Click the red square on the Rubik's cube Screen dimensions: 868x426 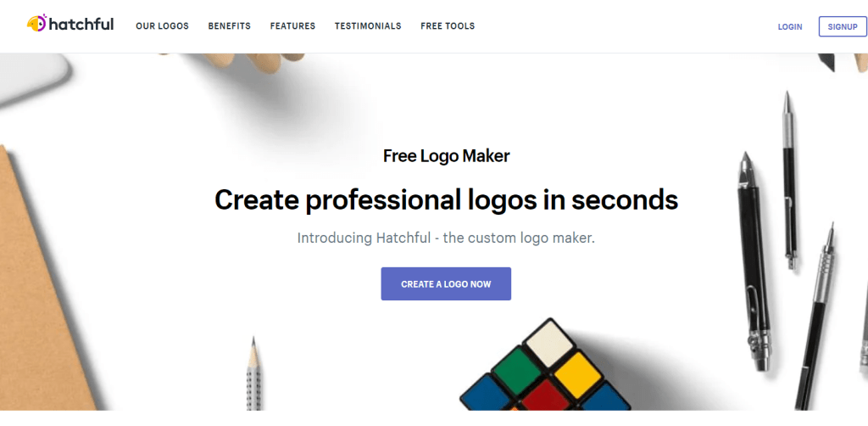tap(546, 395)
